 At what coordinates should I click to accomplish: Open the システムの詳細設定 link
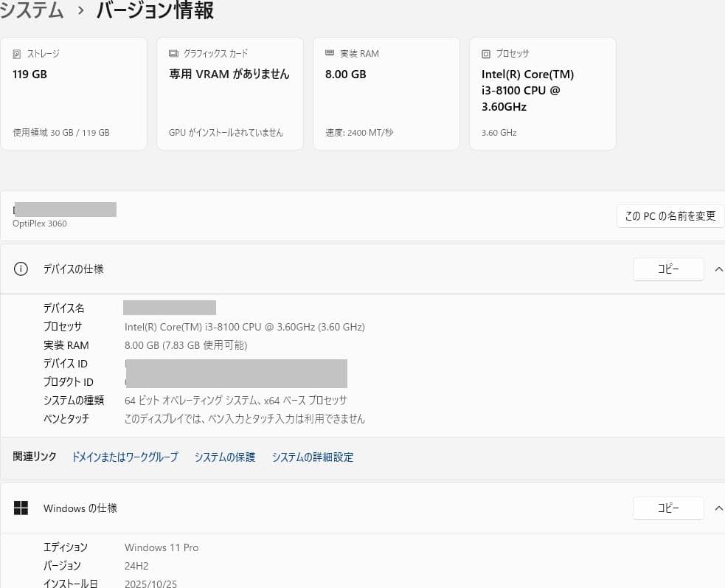(x=312, y=457)
